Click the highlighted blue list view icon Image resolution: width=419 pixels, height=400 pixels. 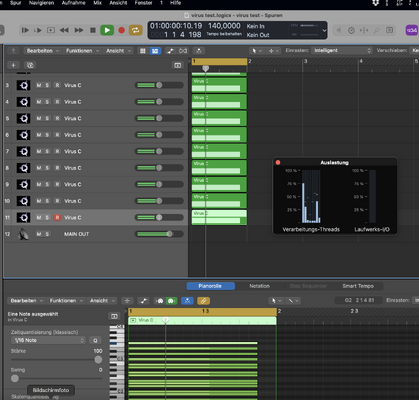click(x=155, y=51)
